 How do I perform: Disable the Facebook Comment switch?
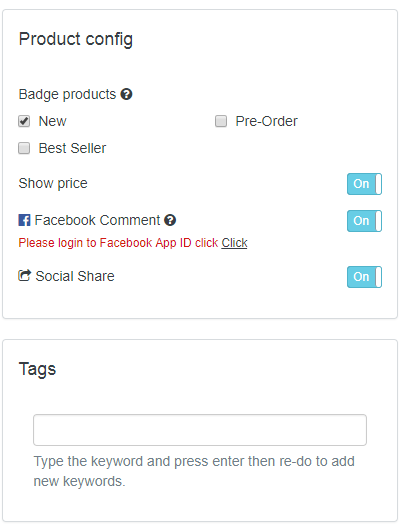pyautogui.click(x=364, y=221)
